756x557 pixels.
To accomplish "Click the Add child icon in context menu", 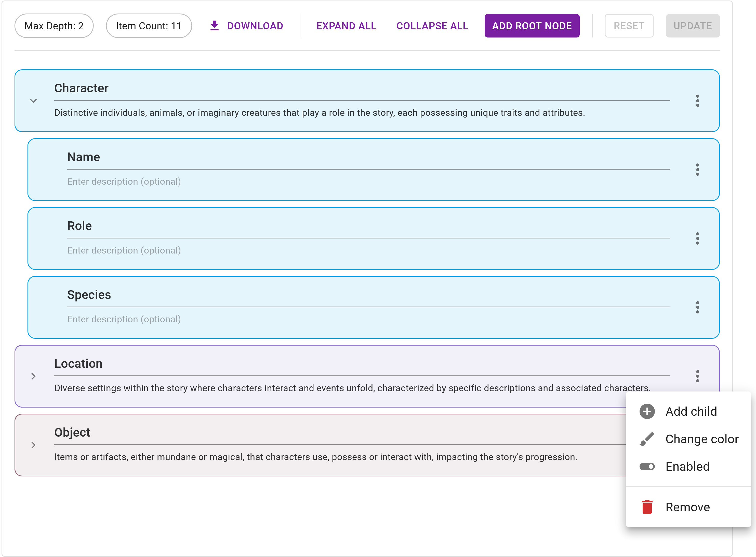I will pos(647,411).
